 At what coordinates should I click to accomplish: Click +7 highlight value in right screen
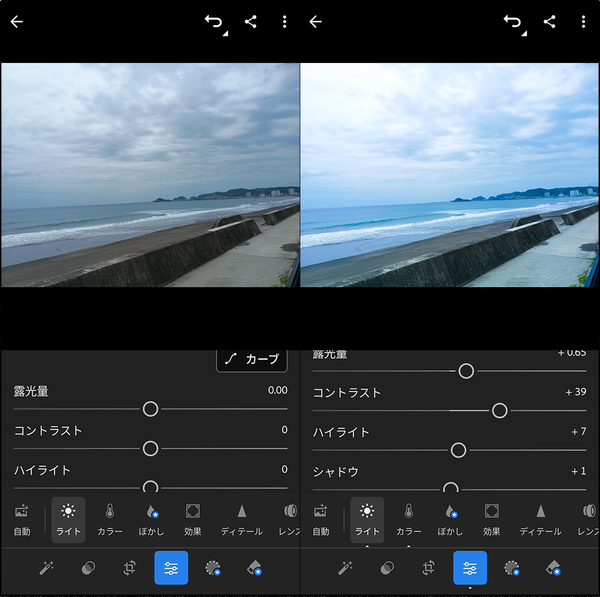[579, 432]
